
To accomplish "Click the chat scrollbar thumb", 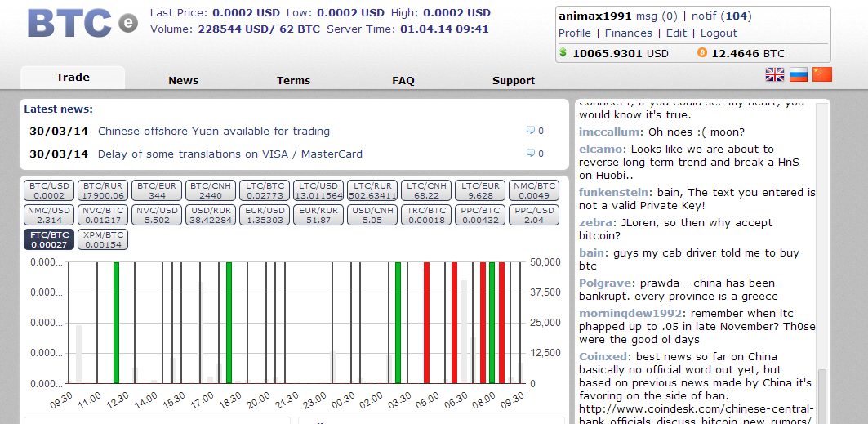I will coord(822,396).
